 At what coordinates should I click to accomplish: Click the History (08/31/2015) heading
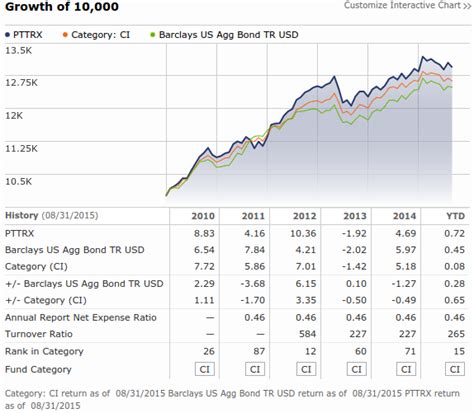[x=52, y=216]
